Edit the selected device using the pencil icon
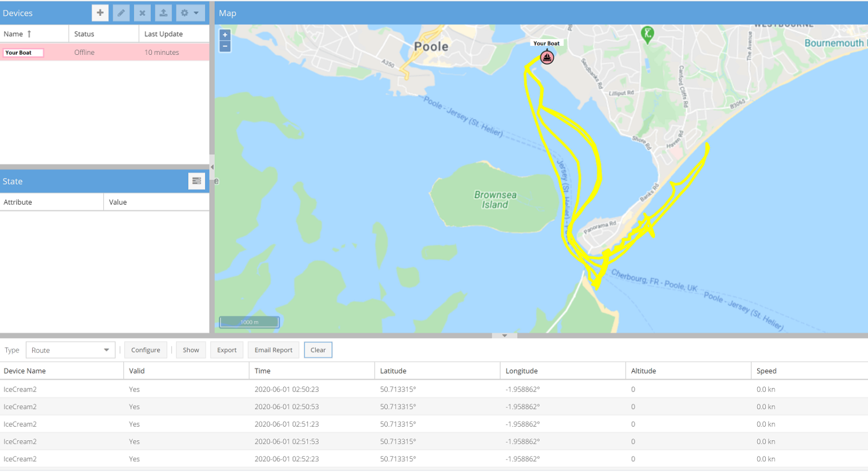Image resolution: width=868 pixels, height=473 pixels. click(x=121, y=12)
